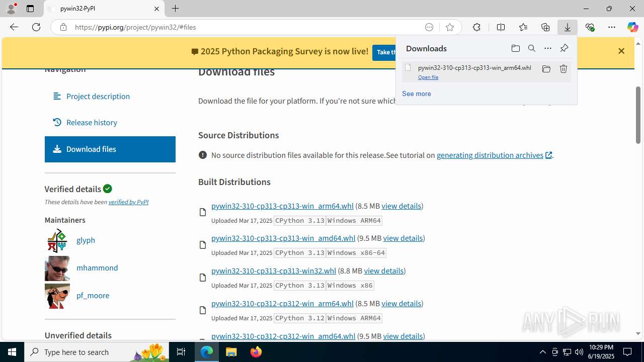Launch Firefox from taskbar
Viewport: 644px width, 362px height.
[256, 352]
